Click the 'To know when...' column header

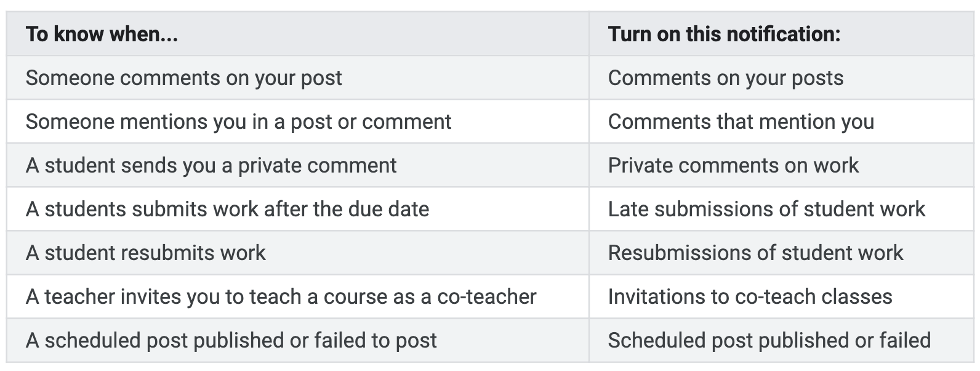click(x=102, y=34)
